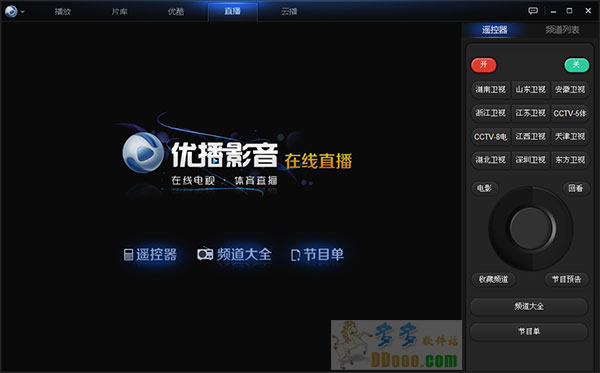This screenshot has height=373, width=600.
Task: Minimize the player window
Action: click(553, 11)
